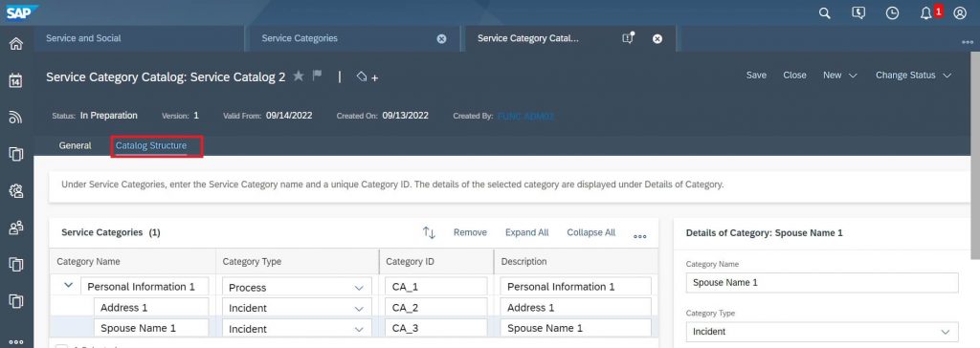Open Category Type dropdown for Address 1 row
980x348 pixels.
tap(297, 308)
